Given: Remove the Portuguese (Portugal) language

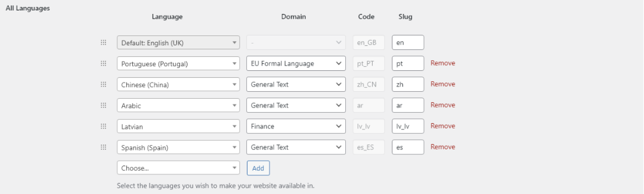Looking at the screenshot, I should click(443, 63).
